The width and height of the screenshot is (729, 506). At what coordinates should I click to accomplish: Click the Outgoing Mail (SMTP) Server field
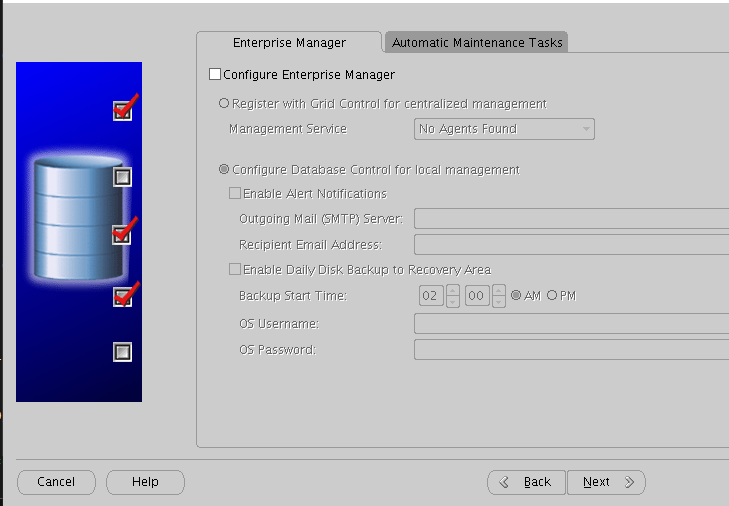[571, 219]
